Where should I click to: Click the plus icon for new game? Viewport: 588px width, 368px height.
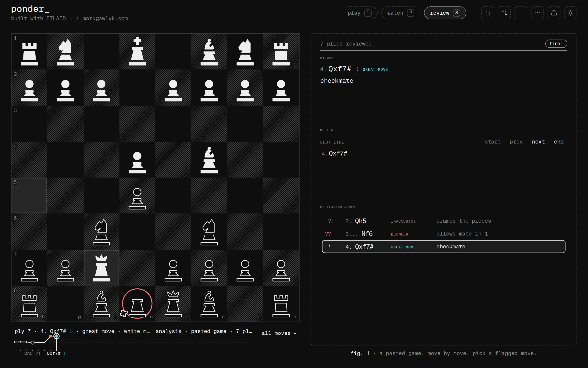point(521,13)
